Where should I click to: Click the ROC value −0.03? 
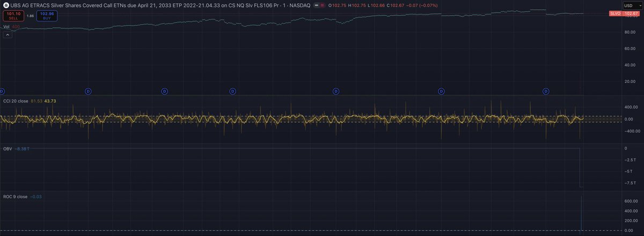click(x=36, y=197)
